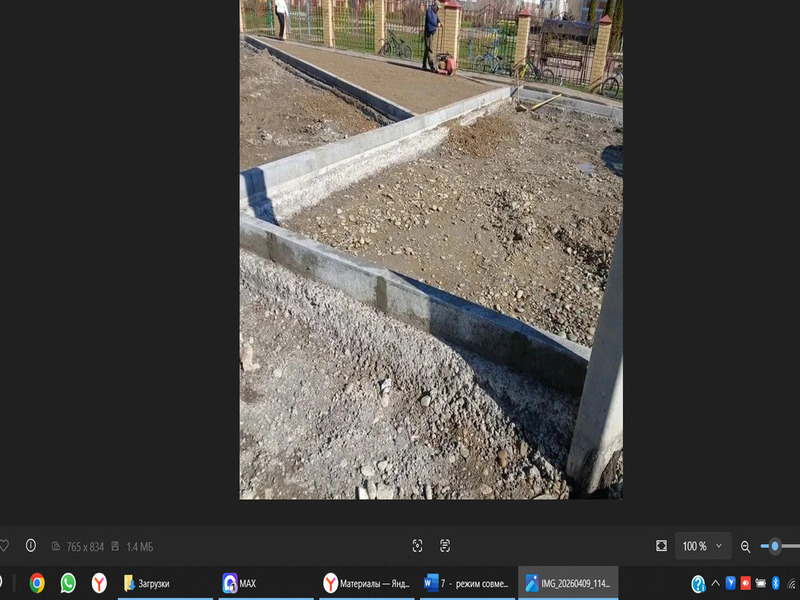Click the zoom out magnifier icon
800x600 pixels.
(x=745, y=546)
